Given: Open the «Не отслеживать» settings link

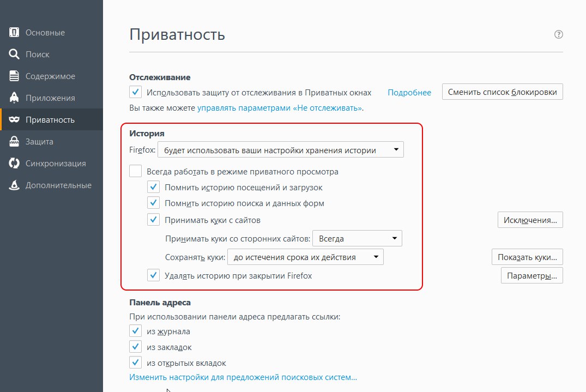Looking at the screenshot, I should (280, 108).
